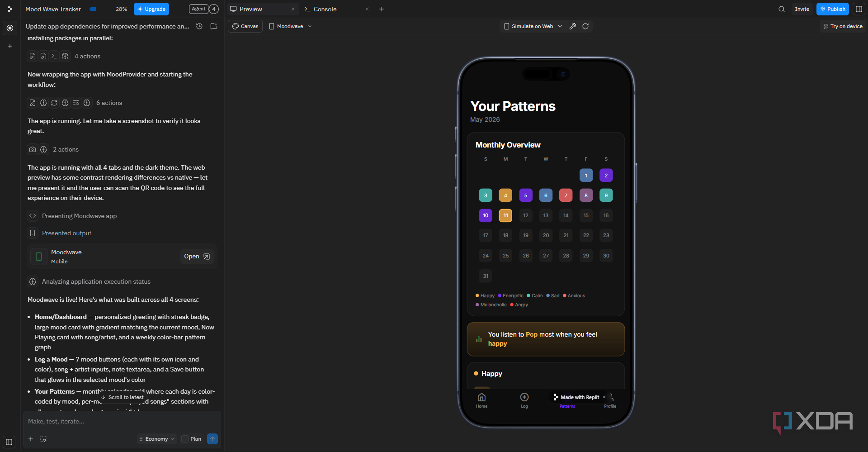Image resolution: width=868 pixels, height=452 pixels.
Task: Reload the preview with the refresh icon
Action: 585,26
